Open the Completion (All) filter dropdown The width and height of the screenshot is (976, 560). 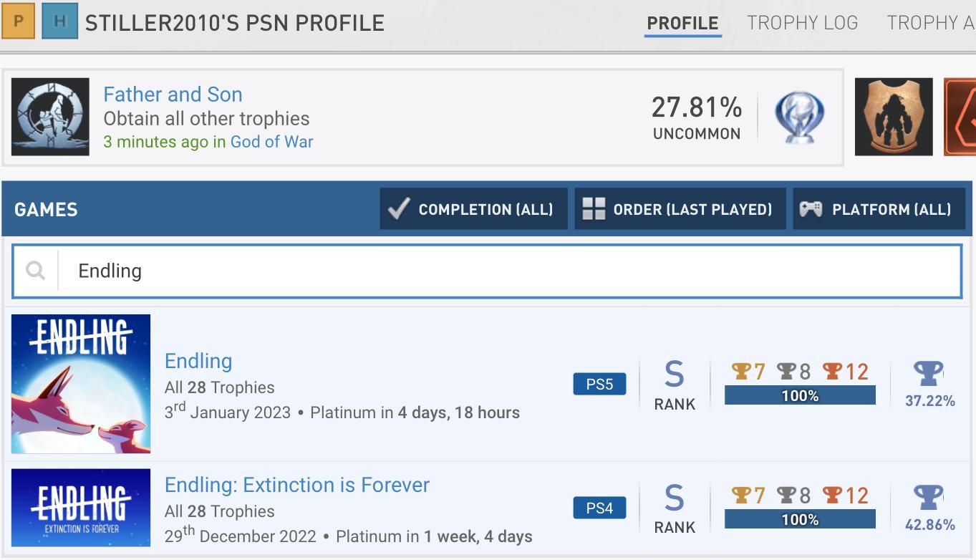[x=473, y=209]
